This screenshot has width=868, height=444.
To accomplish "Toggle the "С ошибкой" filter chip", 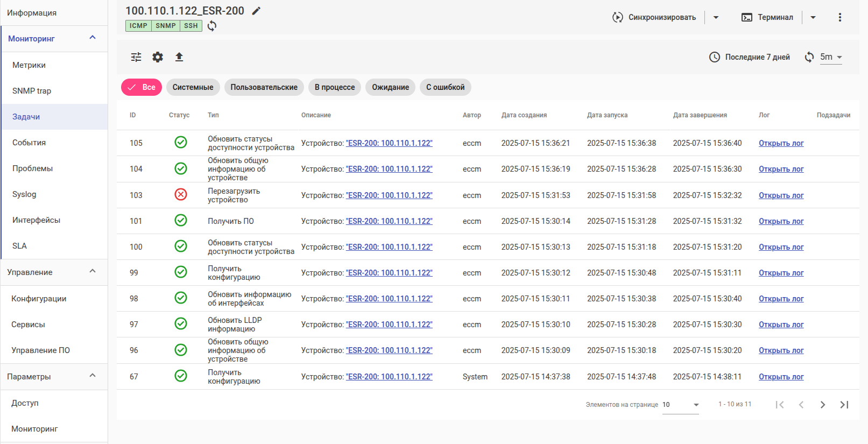I will [x=445, y=87].
